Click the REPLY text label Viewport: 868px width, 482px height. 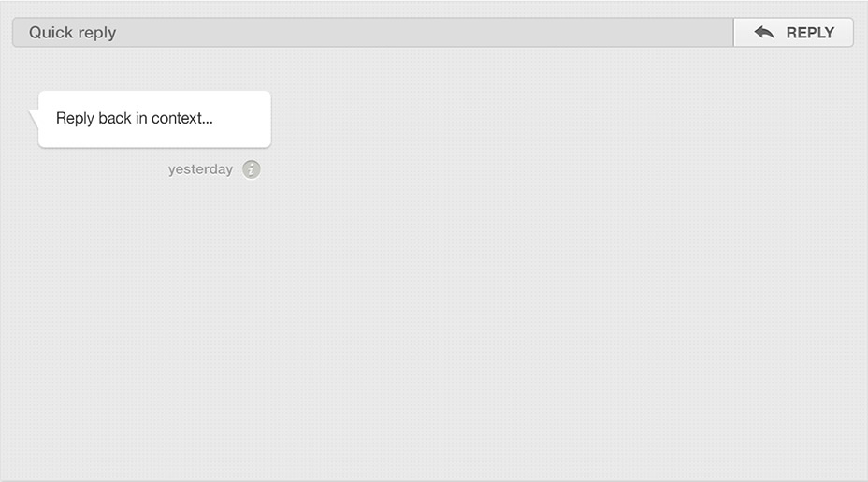pyautogui.click(x=810, y=33)
